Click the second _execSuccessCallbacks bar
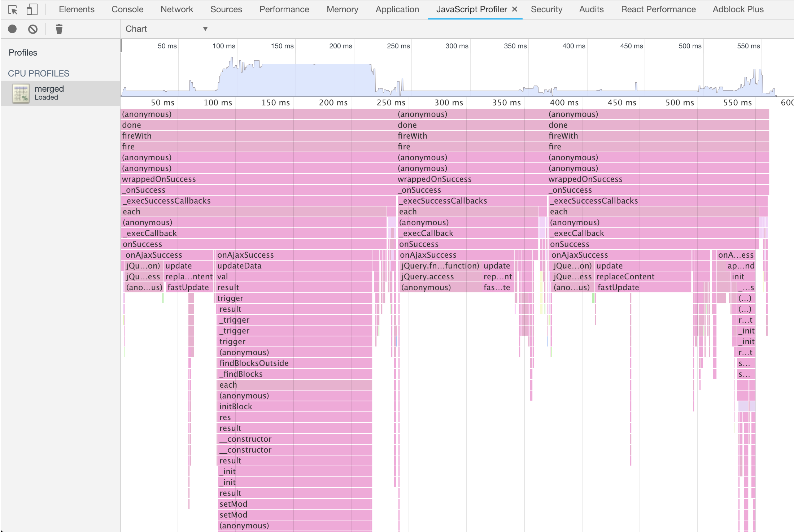This screenshot has width=794, height=532. [472, 201]
